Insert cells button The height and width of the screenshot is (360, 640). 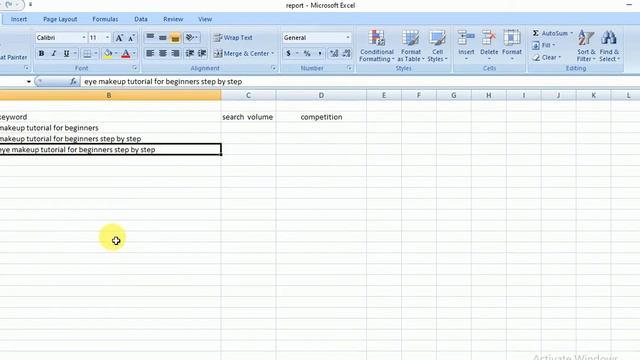coord(466,46)
